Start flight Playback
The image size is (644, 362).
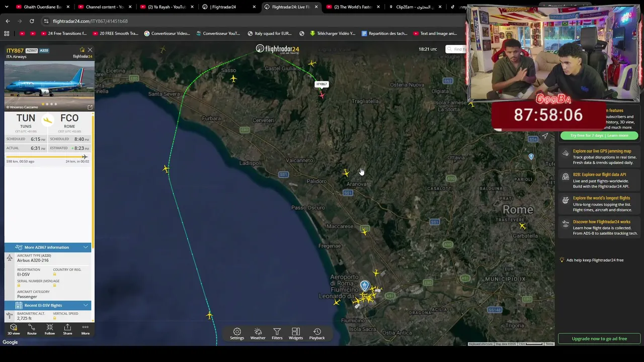click(x=317, y=334)
